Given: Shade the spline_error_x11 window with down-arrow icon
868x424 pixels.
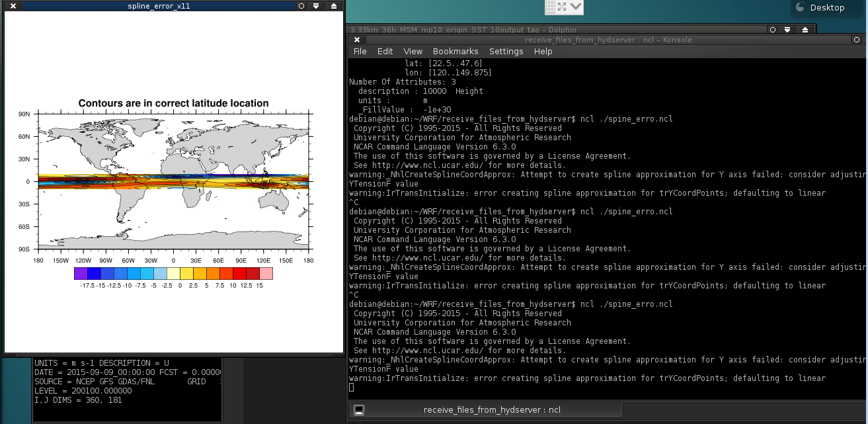Looking at the screenshot, I should 317,5.
